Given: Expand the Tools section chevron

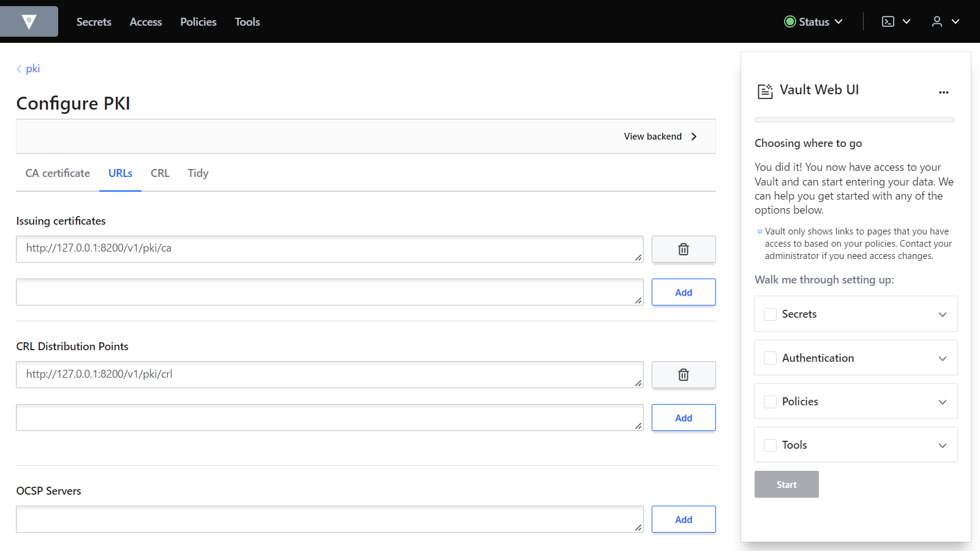Looking at the screenshot, I should 943,445.
